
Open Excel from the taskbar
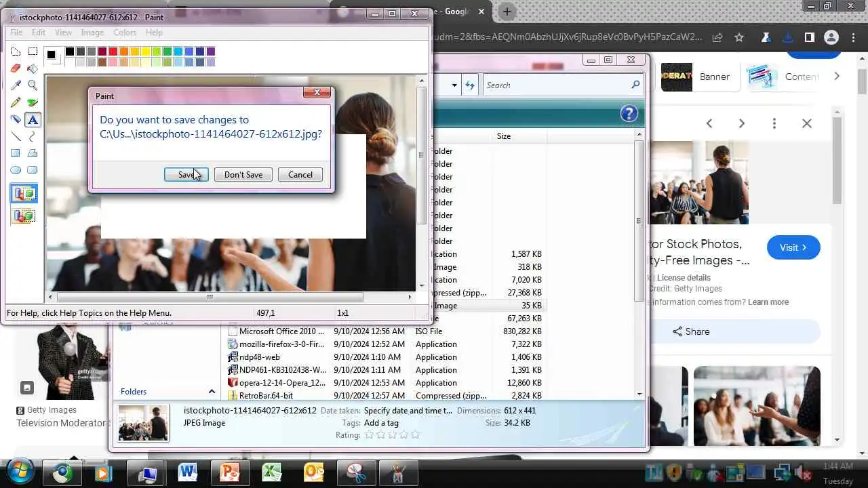271,472
